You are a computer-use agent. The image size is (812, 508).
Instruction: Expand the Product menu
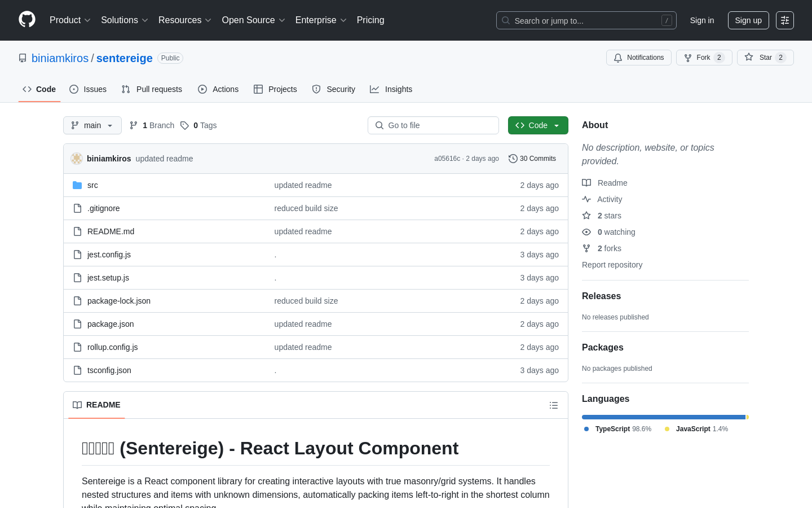(x=70, y=20)
